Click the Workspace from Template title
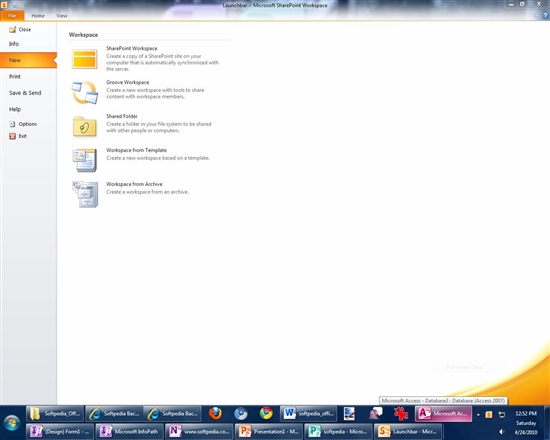This screenshot has width=550, height=440. pyautogui.click(x=136, y=150)
